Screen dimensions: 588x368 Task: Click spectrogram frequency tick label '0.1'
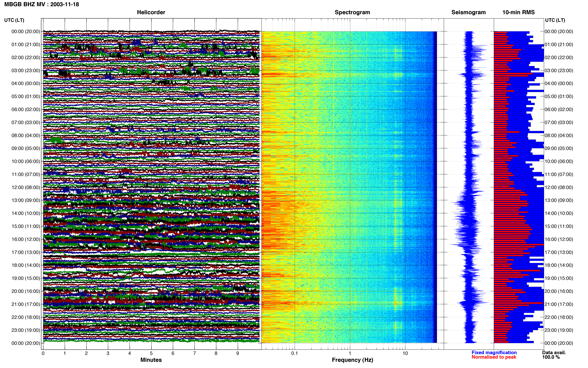295,353
